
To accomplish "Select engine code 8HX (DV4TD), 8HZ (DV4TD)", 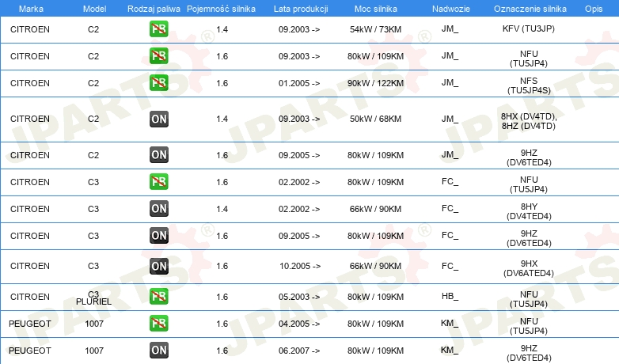I will pos(529,121).
